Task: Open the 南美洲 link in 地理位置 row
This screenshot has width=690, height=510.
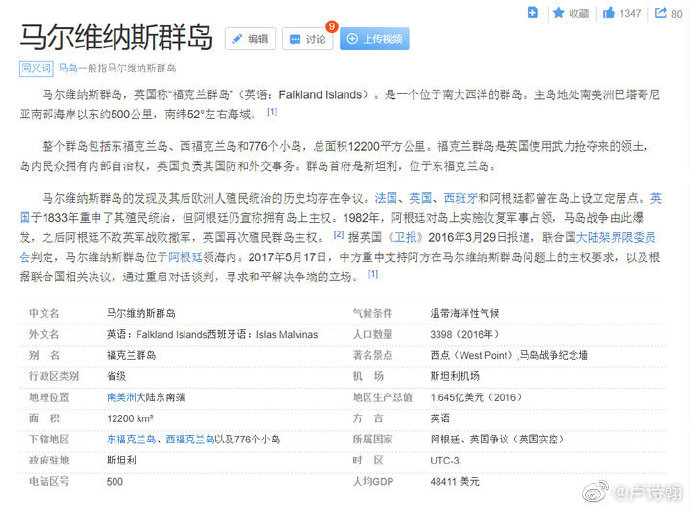Action: [123, 397]
